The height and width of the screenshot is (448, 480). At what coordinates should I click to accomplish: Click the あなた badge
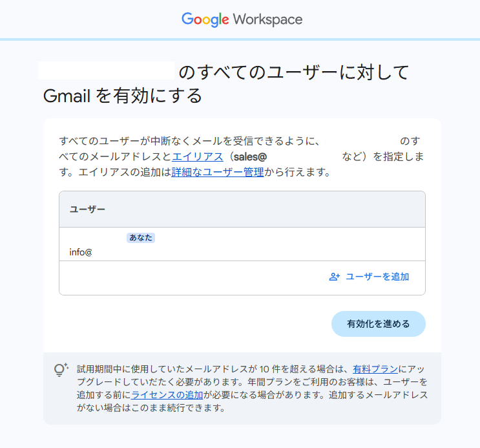141,238
